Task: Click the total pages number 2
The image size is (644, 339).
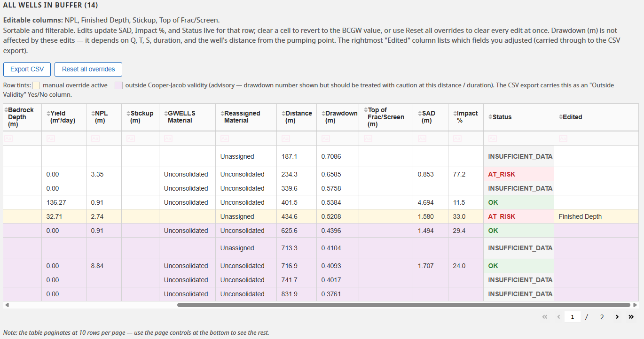Action: 602,317
